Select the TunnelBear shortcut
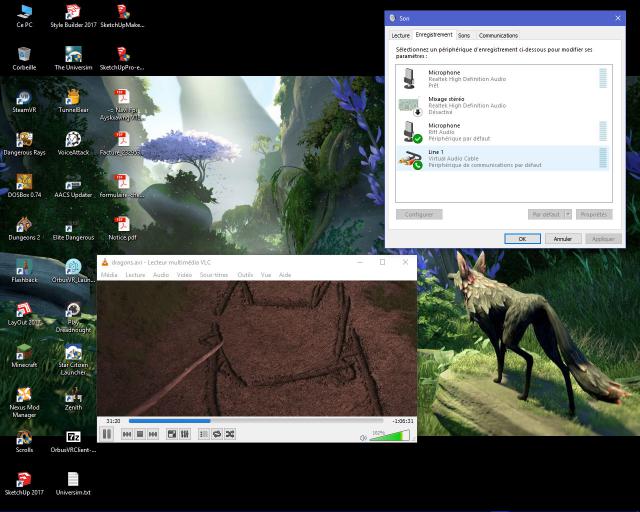Viewport: 640px width, 512px height. (73, 101)
